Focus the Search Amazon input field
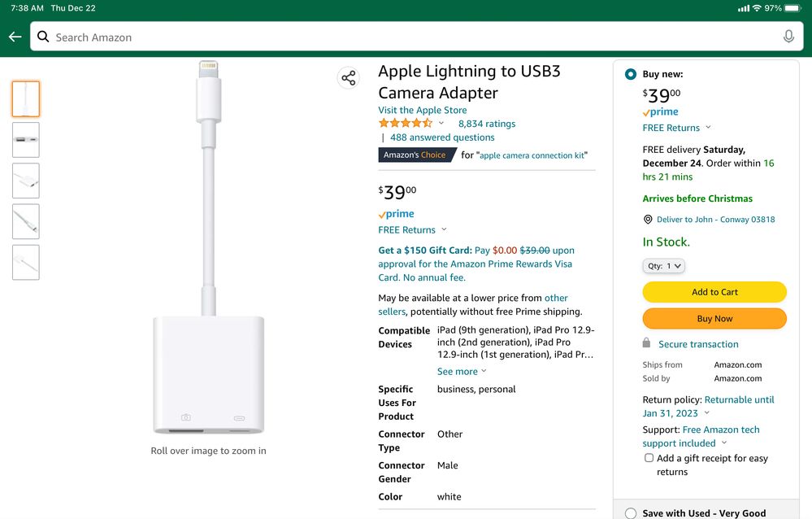This screenshot has width=812, height=519. pos(406,37)
